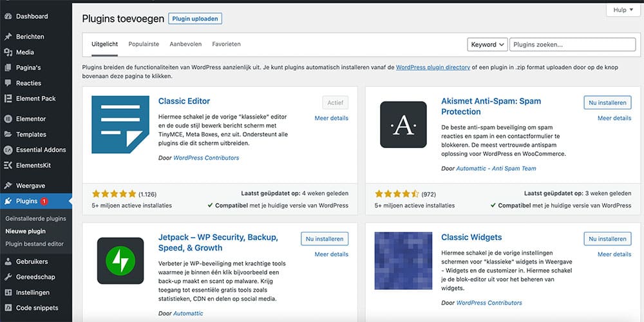
Task: Click the Reacties comment bubble icon
Action: (8, 83)
